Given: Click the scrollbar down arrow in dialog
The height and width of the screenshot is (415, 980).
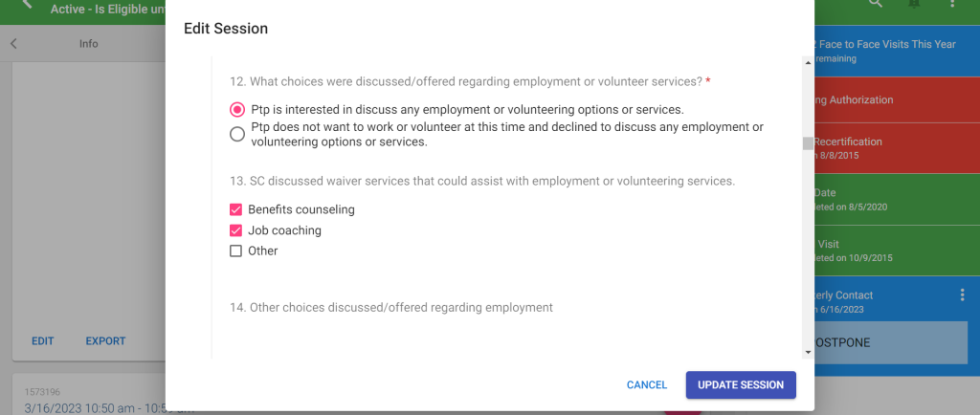Looking at the screenshot, I should tap(808, 352).
